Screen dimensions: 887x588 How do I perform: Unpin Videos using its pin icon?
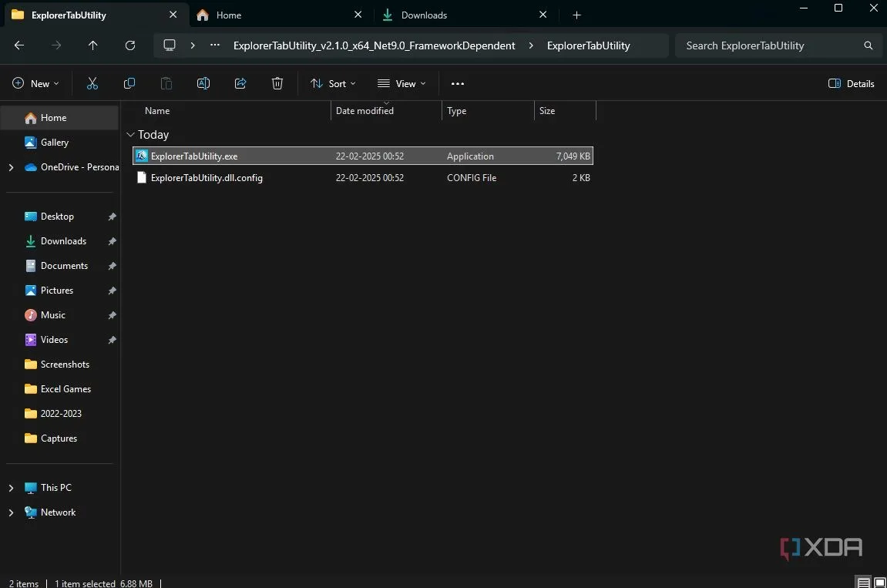(112, 340)
